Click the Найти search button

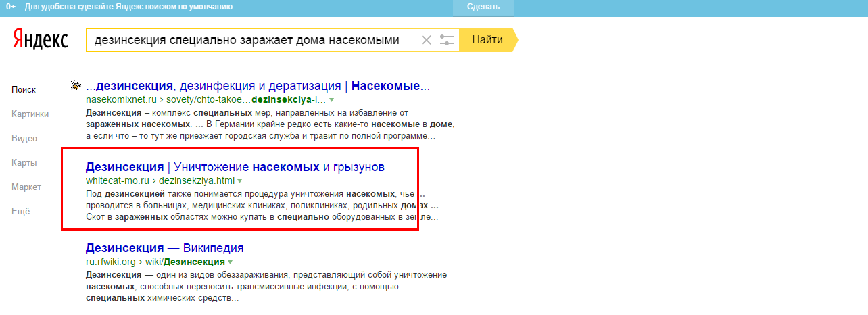point(487,40)
